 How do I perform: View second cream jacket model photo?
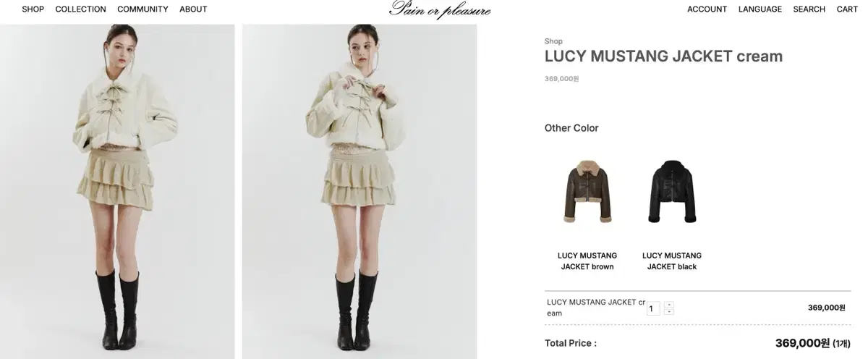359,192
